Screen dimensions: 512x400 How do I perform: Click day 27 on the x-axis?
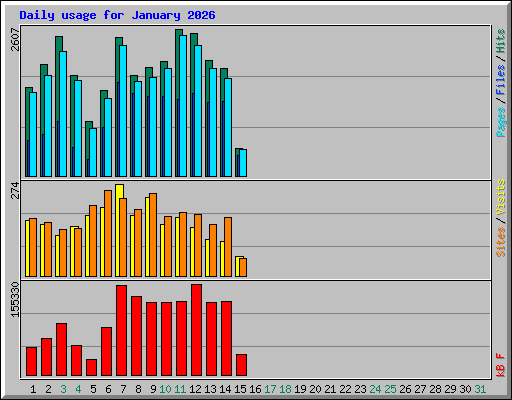420,389
